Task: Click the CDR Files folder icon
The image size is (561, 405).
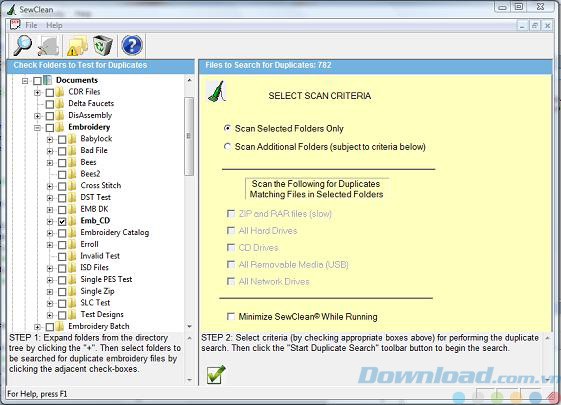Action: pos(60,92)
